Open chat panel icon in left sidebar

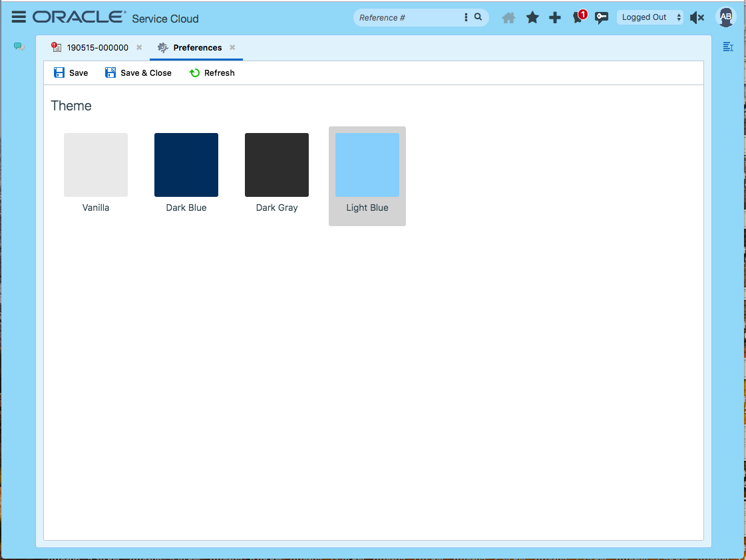19,47
